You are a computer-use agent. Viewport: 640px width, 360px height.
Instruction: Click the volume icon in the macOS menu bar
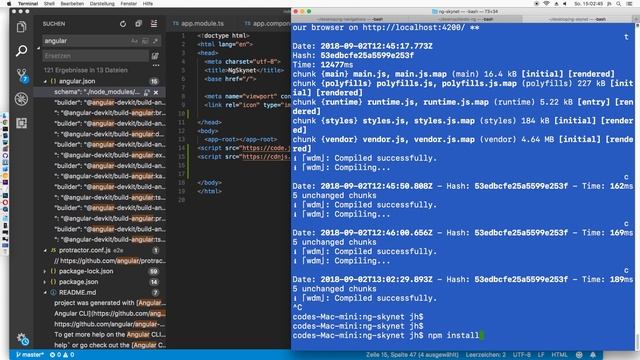(565, 3)
